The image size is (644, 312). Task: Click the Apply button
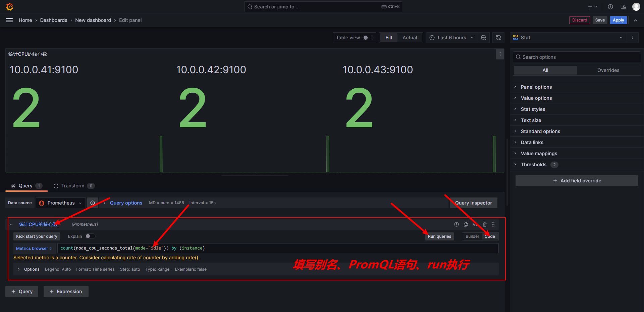pyautogui.click(x=618, y=20)
